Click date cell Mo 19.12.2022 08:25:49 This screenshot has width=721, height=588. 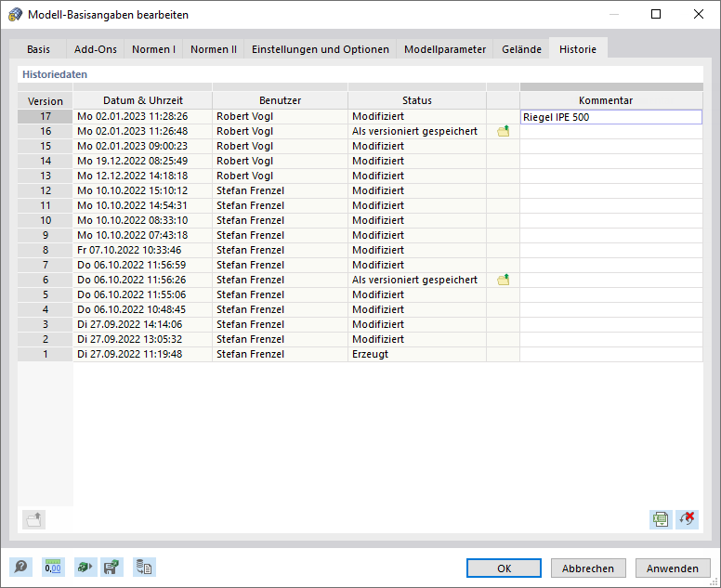[x=142, y=161]
